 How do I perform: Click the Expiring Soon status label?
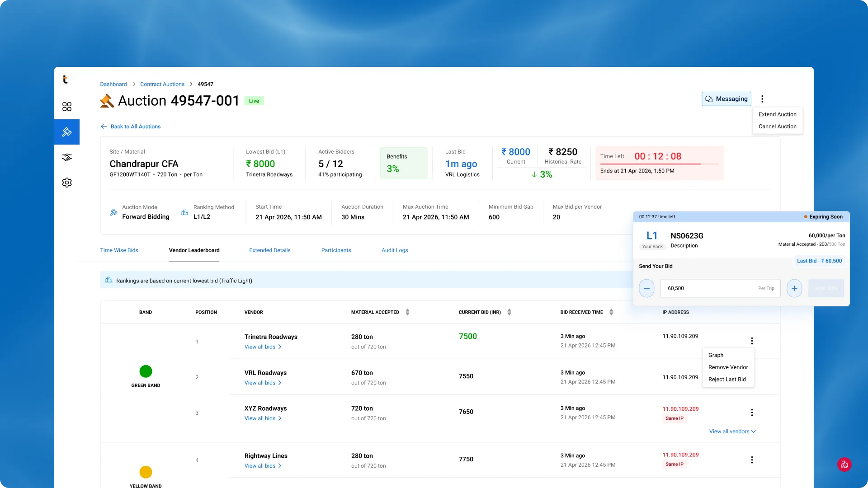[x=823, y=217]
